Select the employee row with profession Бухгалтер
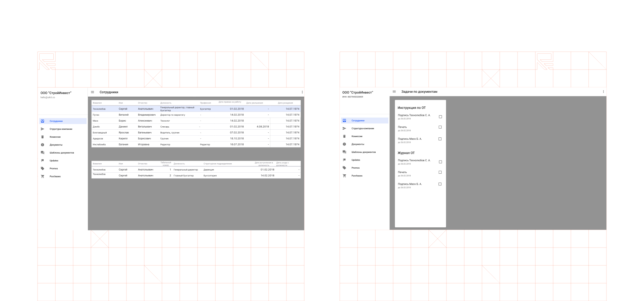644x301 pixels. tap(196, 109)
